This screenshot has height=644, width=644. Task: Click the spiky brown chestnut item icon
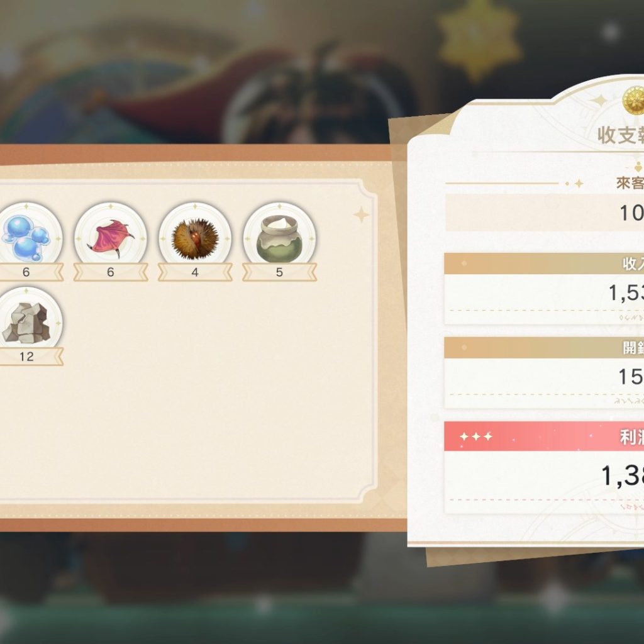click(195, 238)
